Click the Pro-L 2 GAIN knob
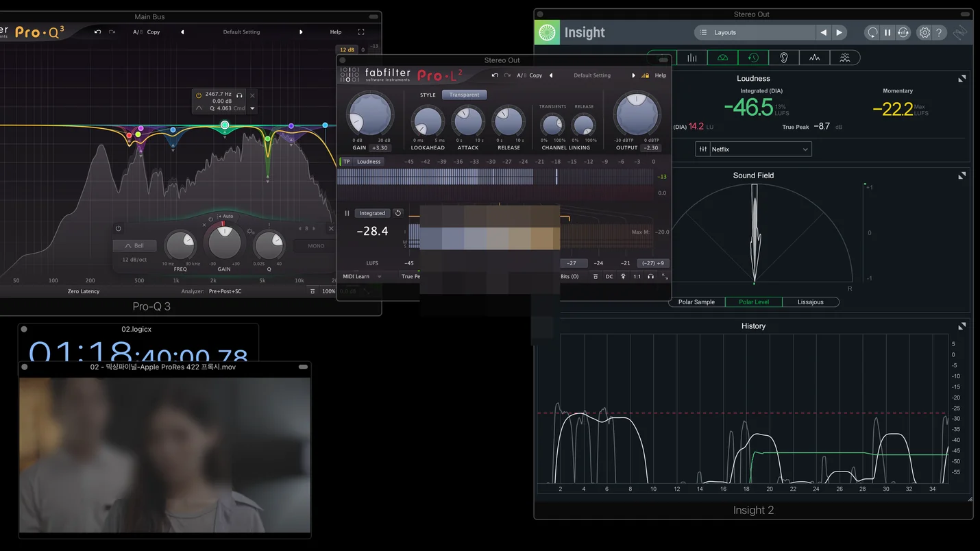The height and width of the screenshot is (551, 980). (x=370, y=114)
